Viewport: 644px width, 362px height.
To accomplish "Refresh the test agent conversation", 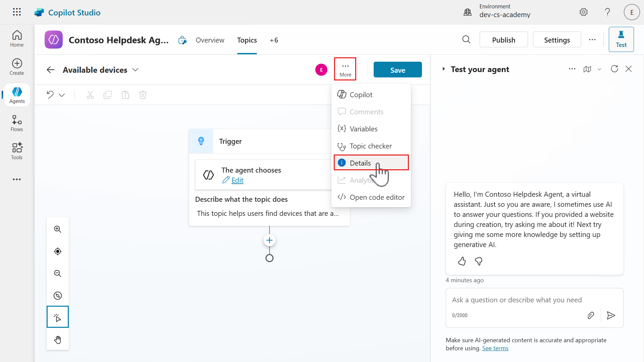I will [614, 69].
